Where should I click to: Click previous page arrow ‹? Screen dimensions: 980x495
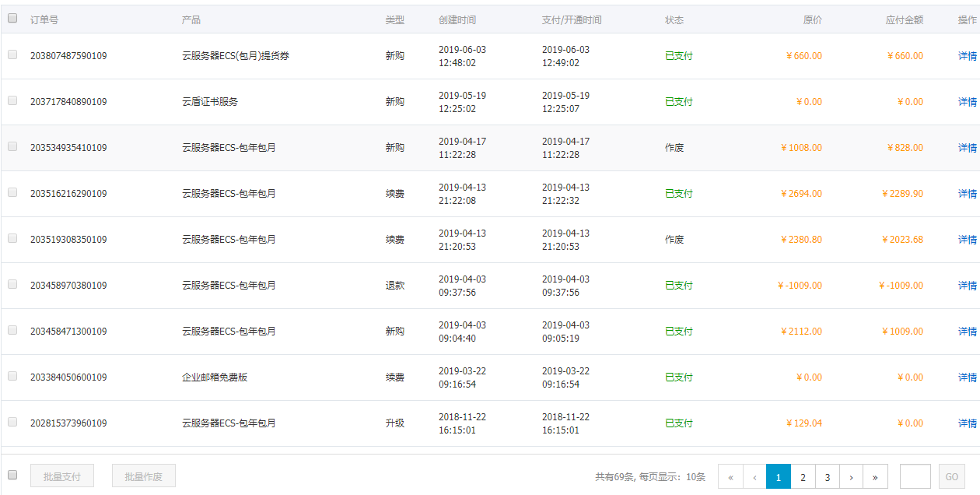click(x=754, y=477)
